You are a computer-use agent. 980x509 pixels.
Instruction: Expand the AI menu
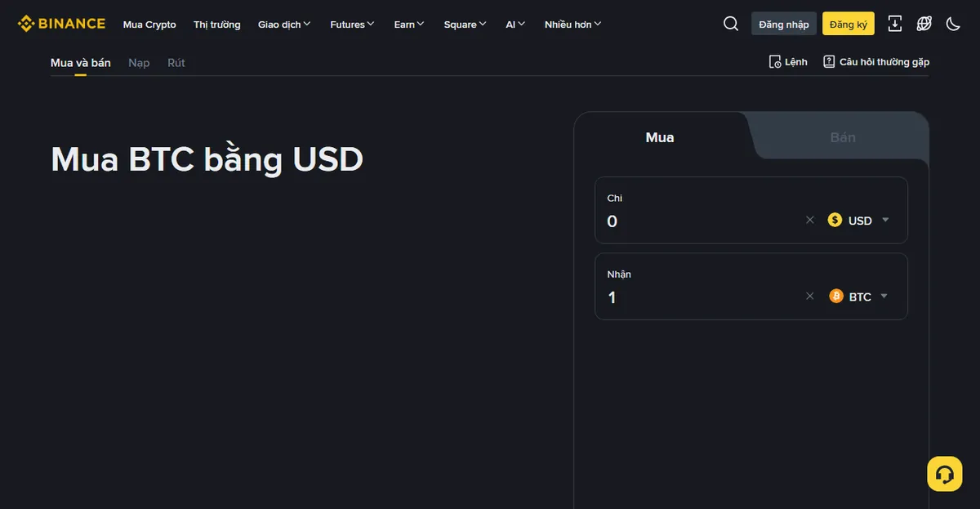[x=515, y=25]
